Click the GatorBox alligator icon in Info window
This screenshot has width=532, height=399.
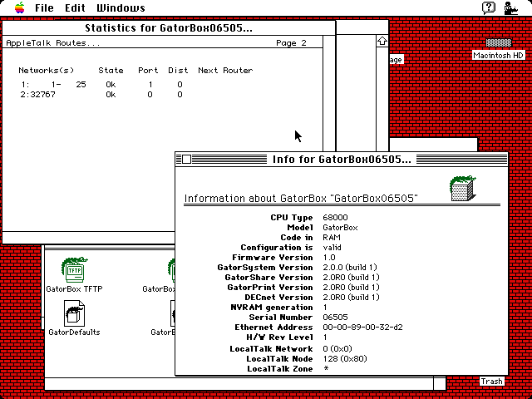(x=463, y=189)
